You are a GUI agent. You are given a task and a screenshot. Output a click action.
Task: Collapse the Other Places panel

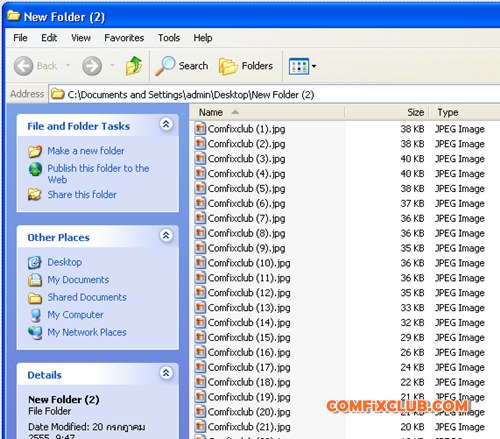166,236
